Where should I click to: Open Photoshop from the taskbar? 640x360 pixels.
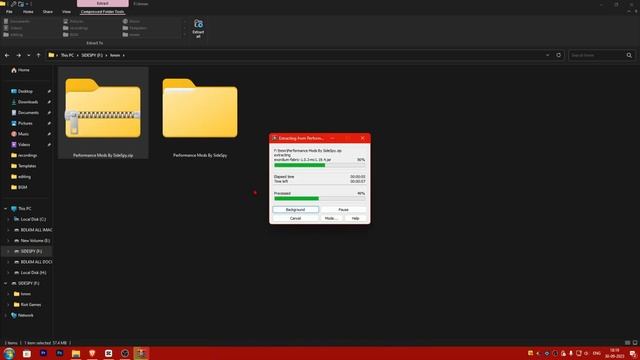tap(60, 353)
